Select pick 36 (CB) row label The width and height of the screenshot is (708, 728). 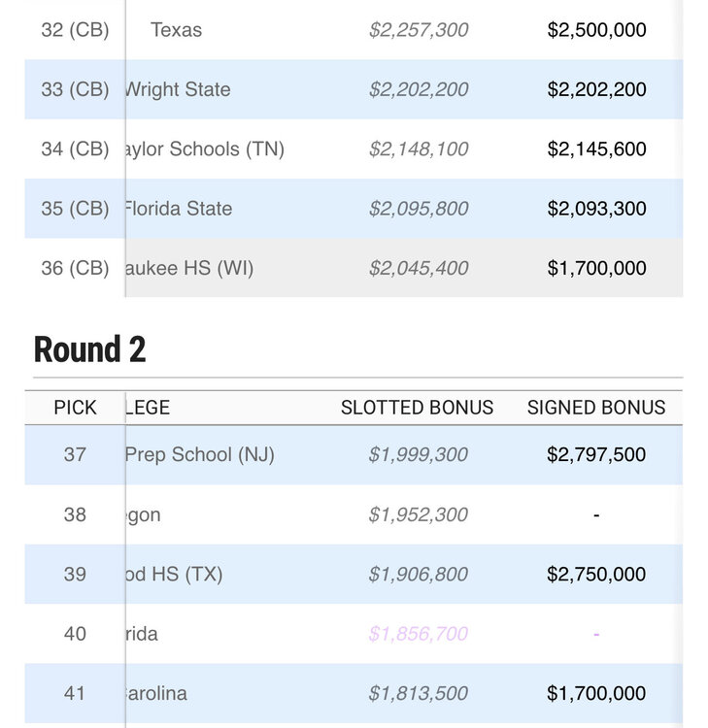(75, 268)
